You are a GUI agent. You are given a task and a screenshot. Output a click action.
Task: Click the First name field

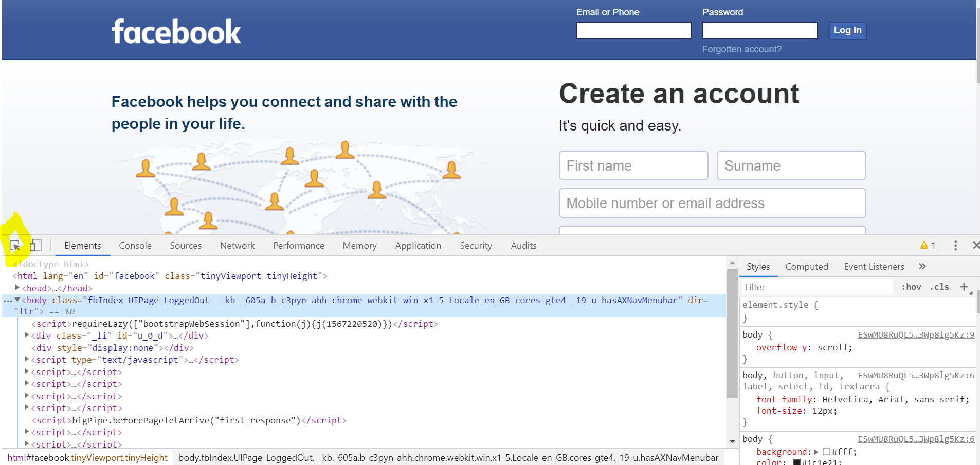[633, 165]
